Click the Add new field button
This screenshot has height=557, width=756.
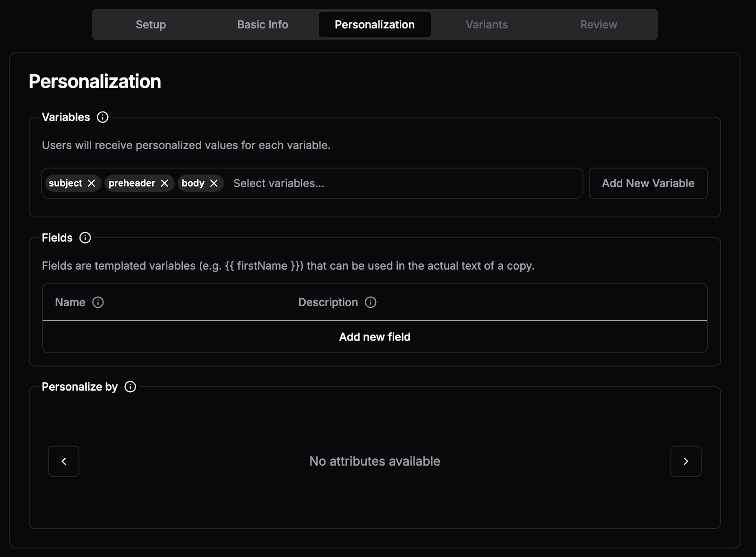375,337
